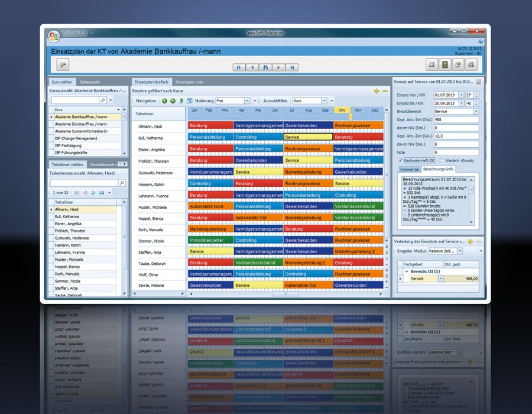Toggle the Wiederh.-Einsatz checkbox
Image resolution: width=532 pixels, height=414 pixels.
pos(442,160)
